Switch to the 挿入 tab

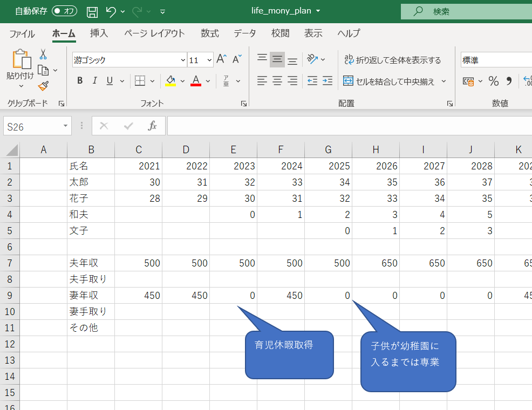(x=99, y=33)
